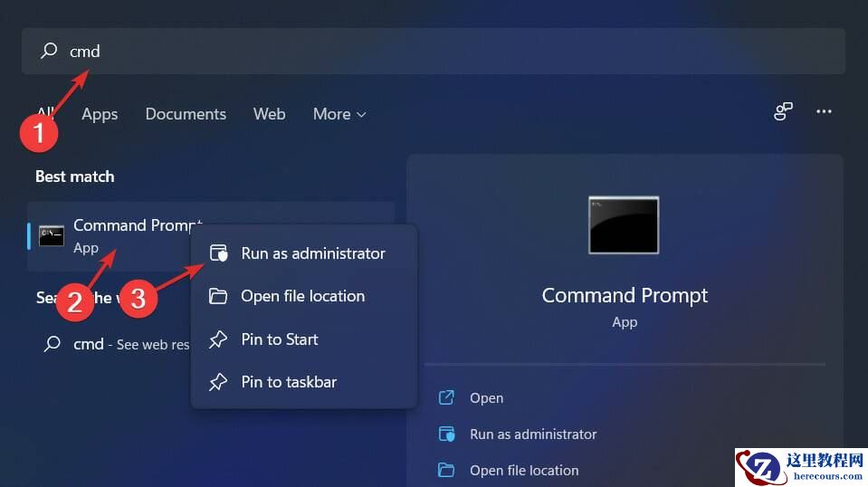Select Pin to Start from the context menu
Viewport: 868px width, 487px height.
point(279,339)
